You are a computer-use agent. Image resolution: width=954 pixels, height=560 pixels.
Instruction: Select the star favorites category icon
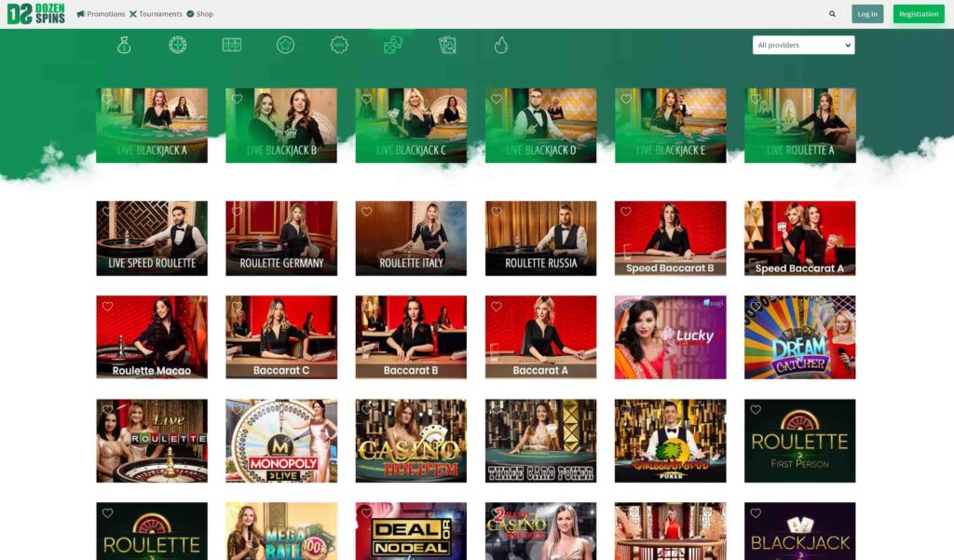coord(285,45)
